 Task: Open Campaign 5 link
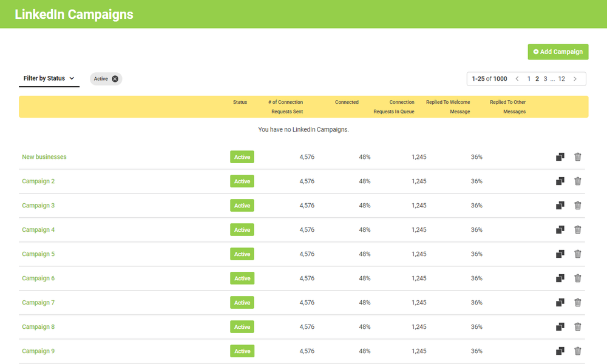(x=38, y=254)
